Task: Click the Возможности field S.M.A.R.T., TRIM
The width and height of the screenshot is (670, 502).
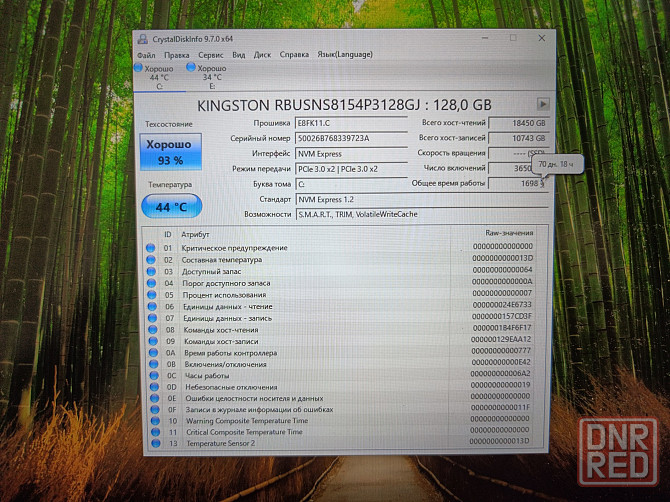Action: [x=422, y=214]
